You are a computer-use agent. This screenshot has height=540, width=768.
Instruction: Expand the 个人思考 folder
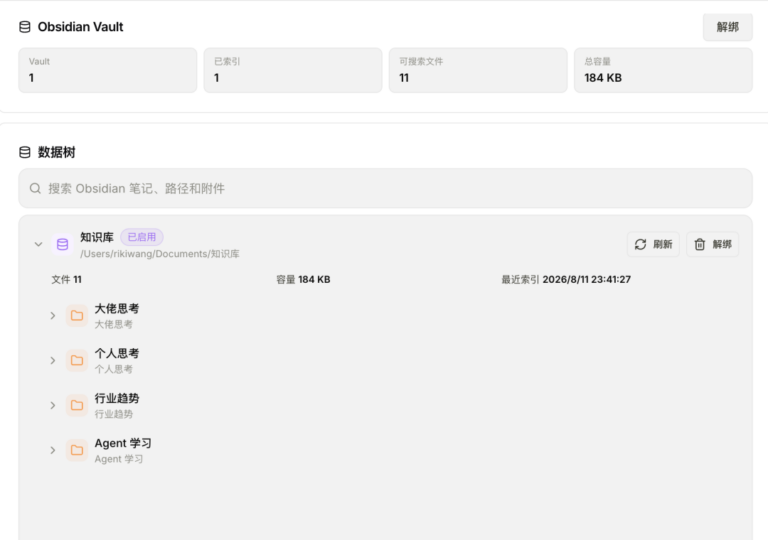53,361
